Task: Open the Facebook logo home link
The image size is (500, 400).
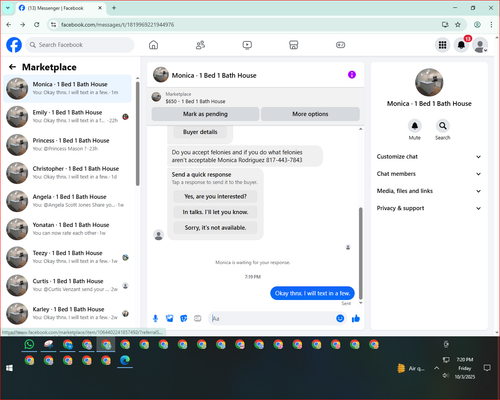Action: pyautogui.click(x=14, y=45)
